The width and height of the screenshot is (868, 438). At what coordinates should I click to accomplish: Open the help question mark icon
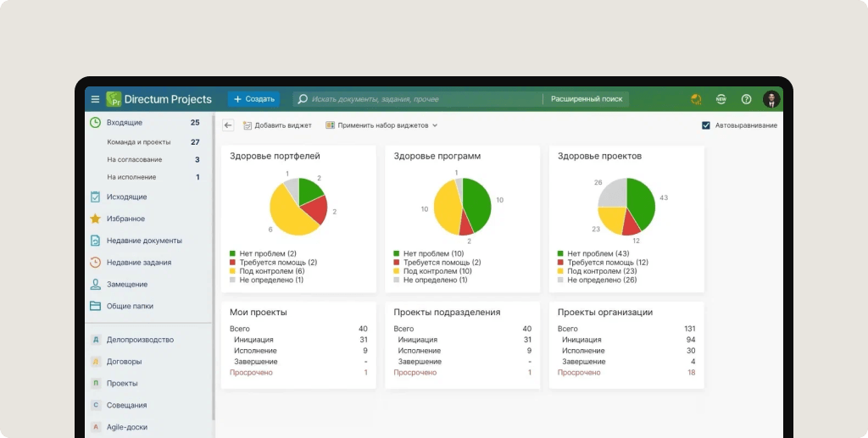pyautogui.click(x=746, y=99)
